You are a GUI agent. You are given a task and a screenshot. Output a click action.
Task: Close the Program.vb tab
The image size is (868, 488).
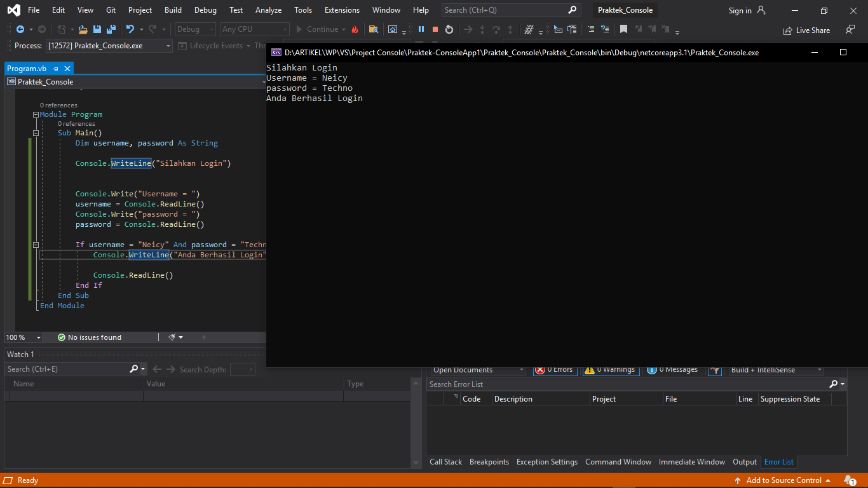[67, 69]
